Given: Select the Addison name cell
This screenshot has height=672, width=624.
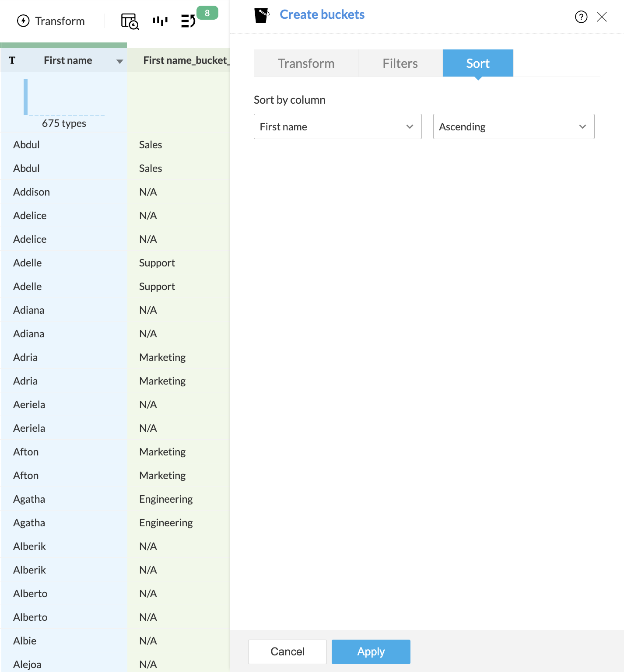Looking at the screenshot, I should point(64,192).
